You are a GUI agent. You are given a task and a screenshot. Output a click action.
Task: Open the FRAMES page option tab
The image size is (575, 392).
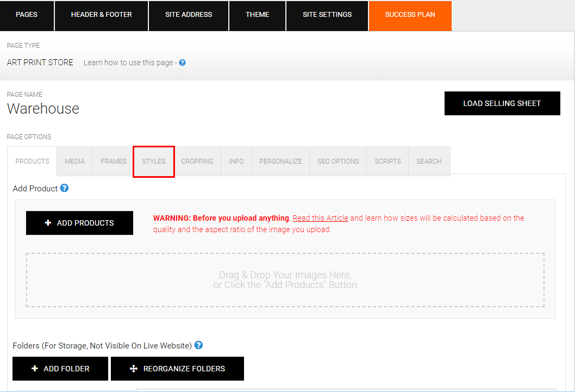[113, 161]
